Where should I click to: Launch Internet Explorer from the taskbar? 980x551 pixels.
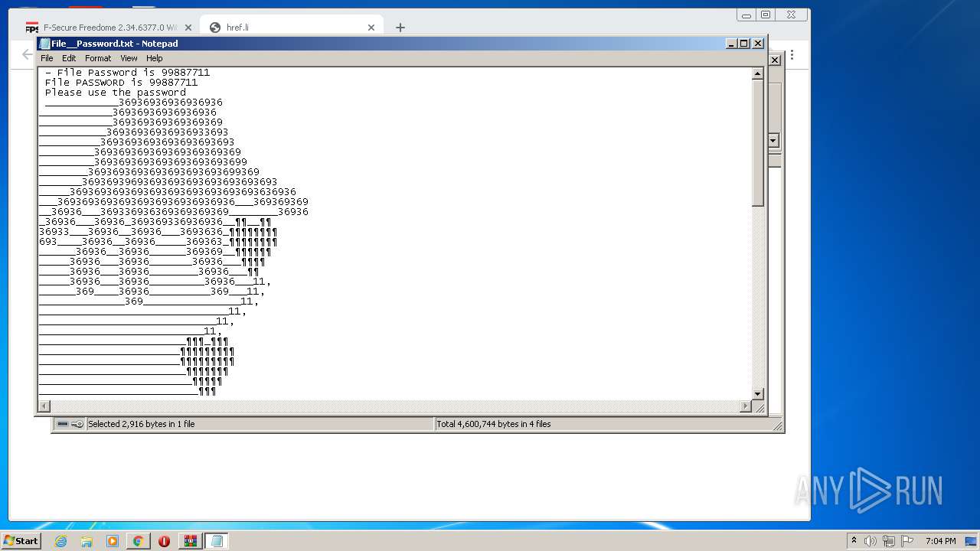(60, 541)
